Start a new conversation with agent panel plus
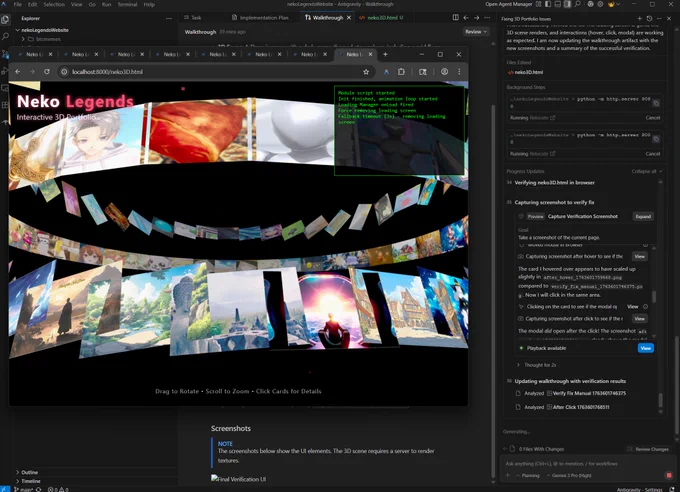 [639, 19]
